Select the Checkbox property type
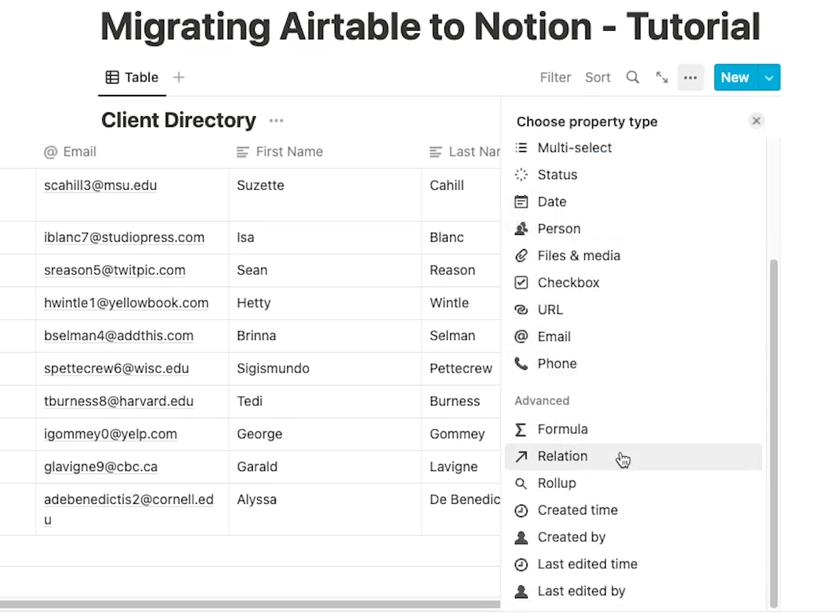The width and height of the screenshot is (840, 616). click(x=633, y=283)
